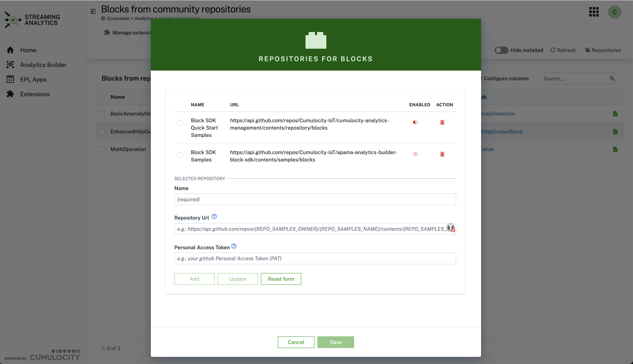Collapse the navigator sidebar icon
The image size is (633, 364).
[x=93, y=11]
